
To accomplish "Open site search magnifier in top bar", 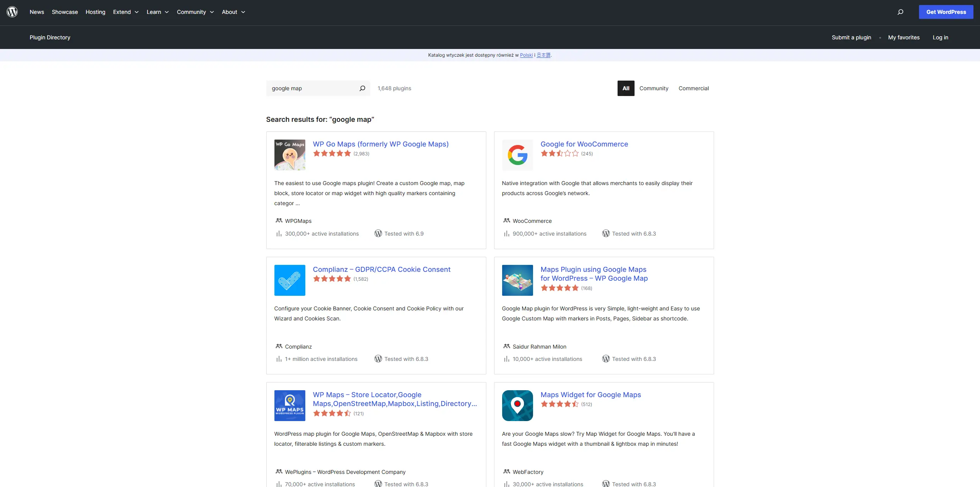I will [x=900, y=12].
